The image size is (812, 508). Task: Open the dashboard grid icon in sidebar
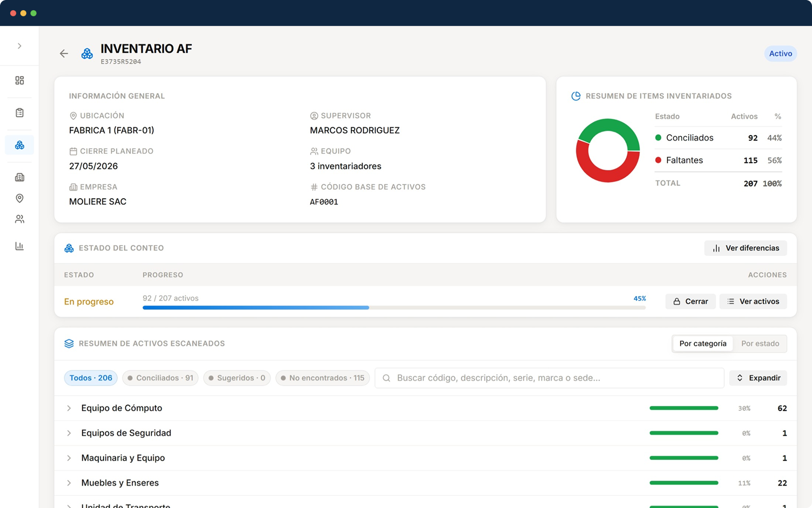pos(19,80)
